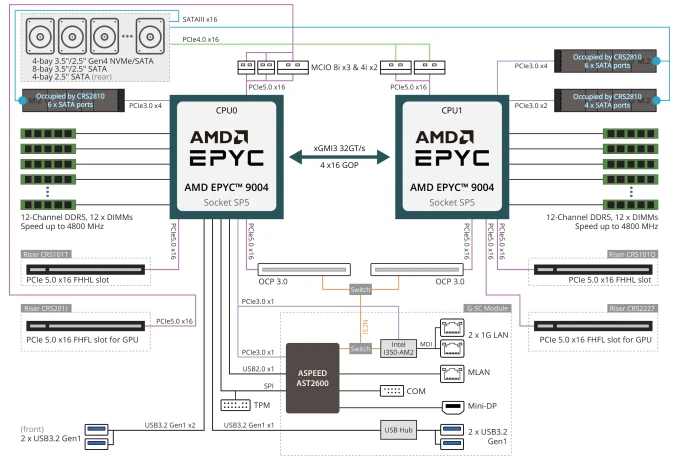
Task: Click the AMD EPYC logo on CPU0
Action: point(226,148)
